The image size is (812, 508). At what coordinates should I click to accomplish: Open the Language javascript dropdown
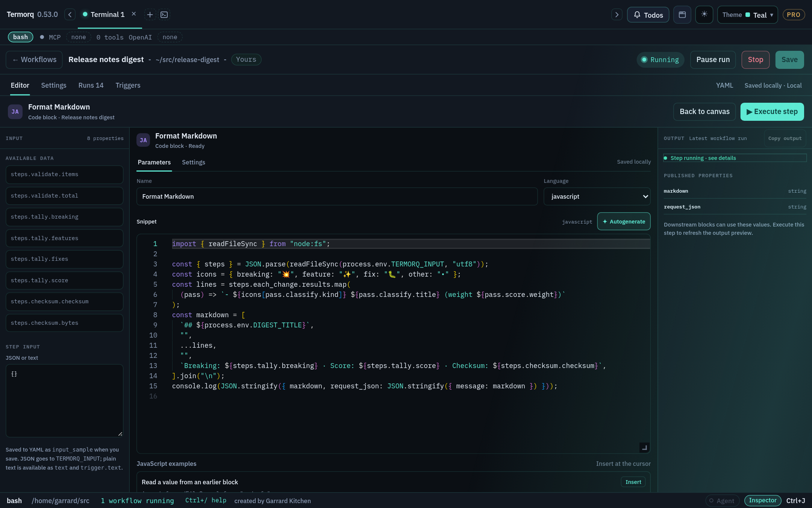(x=597, y=196)
